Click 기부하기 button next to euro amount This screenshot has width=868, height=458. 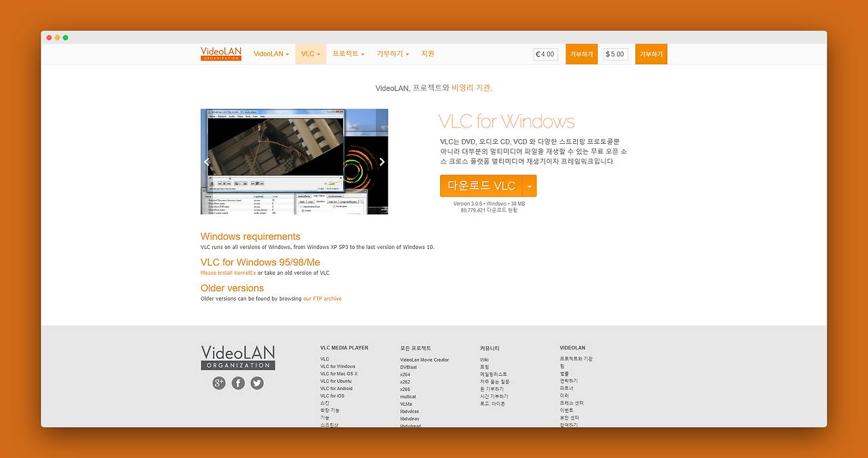pos(582,54)
